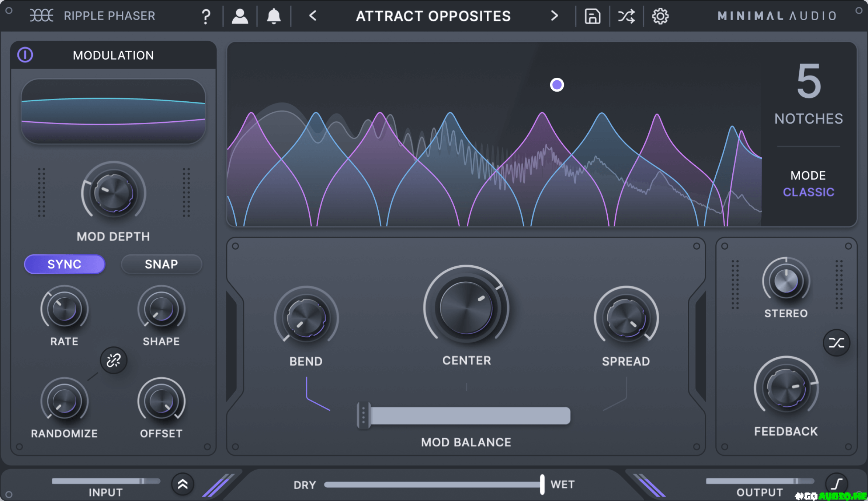Click the OFFSET knob
Image resolution: width=868 pixels, height=501 pixels.
[161, 401]
